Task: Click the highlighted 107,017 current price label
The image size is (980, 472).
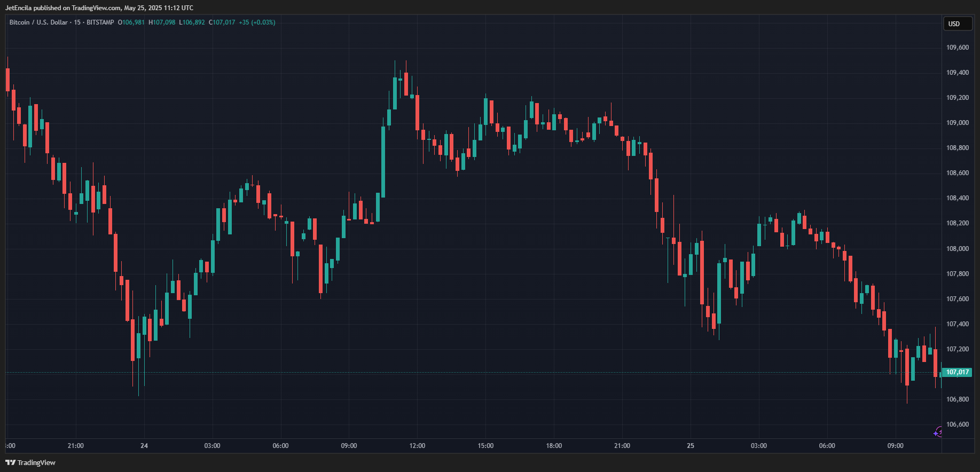Action: 957,372
